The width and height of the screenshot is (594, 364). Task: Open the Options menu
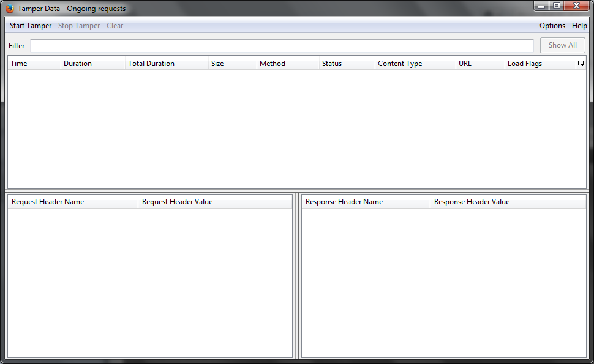[552, 26]
